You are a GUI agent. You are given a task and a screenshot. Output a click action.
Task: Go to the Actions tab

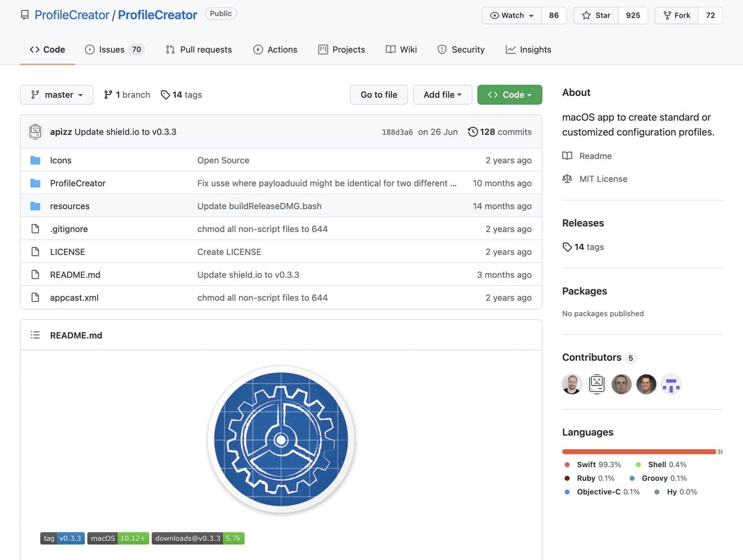(276, 50)
